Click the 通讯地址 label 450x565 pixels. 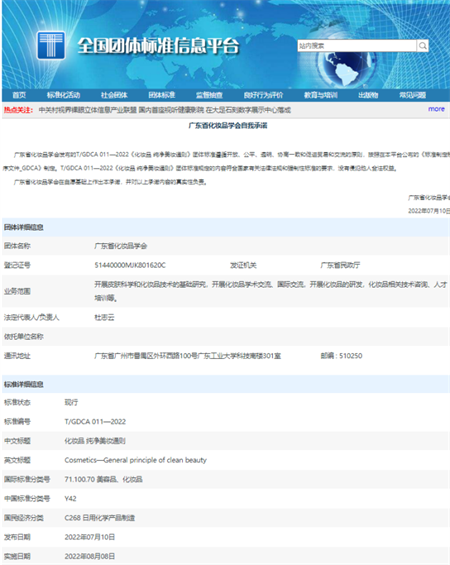(x=17, y=356)
